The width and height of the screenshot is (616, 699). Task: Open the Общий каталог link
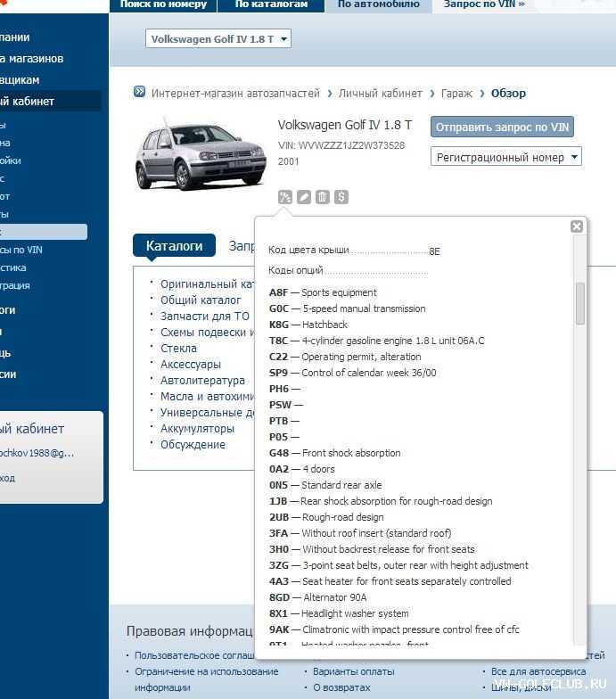pyautogui.click(x=201, y=300)
